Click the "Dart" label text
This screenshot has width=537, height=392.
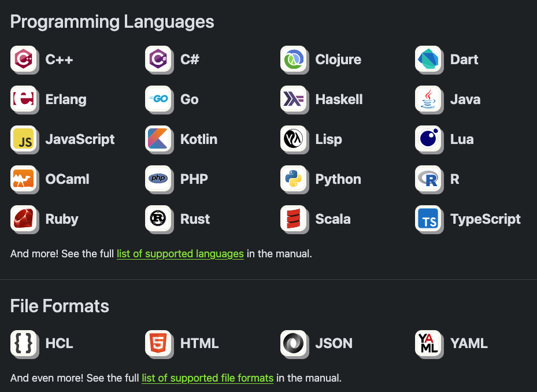pos(464,60)
